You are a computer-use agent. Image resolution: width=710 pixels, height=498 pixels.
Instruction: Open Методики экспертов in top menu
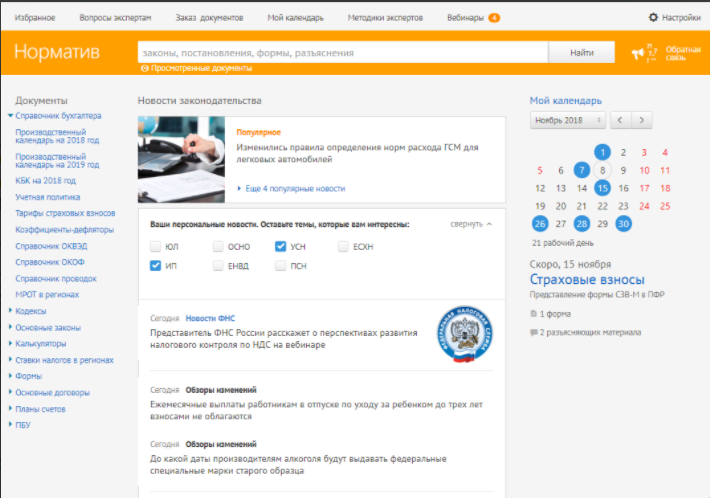pos(385,18)
